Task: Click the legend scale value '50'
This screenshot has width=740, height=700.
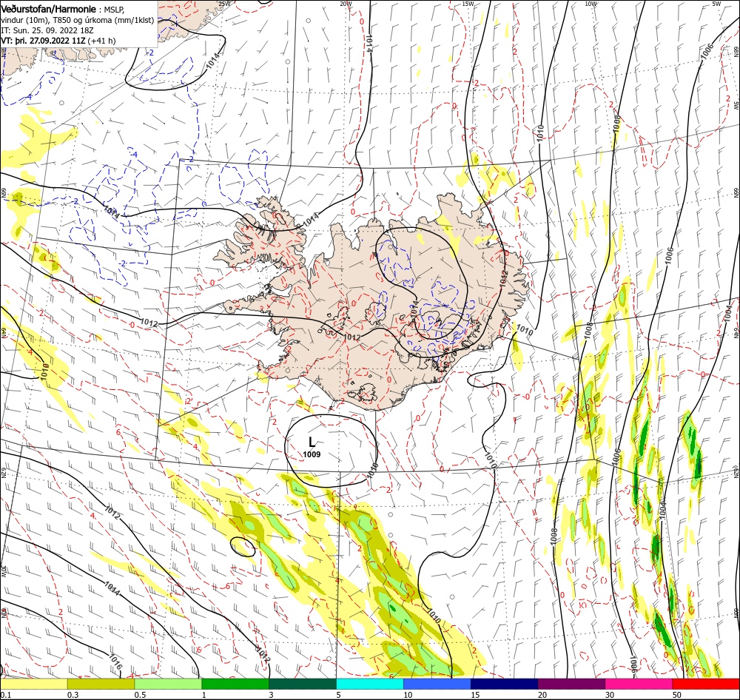Action: tap(677, 695)
